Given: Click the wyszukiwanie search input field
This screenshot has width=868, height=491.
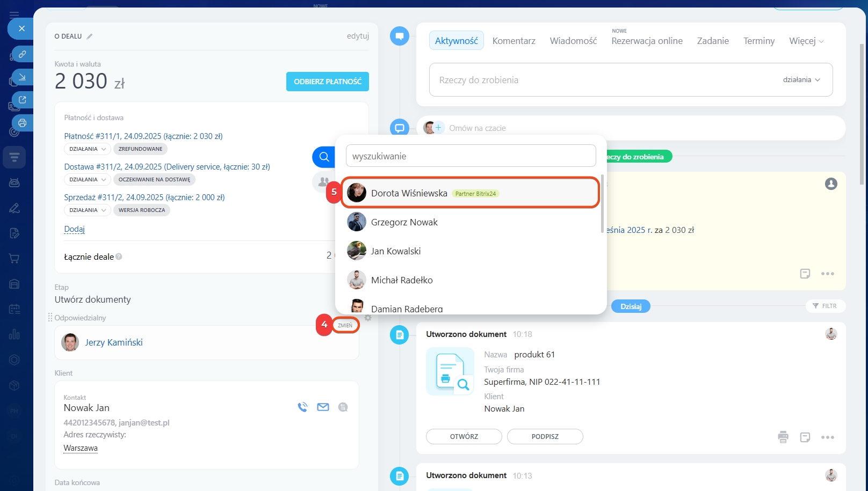Looking at the screenshot, I should [471, 156].
